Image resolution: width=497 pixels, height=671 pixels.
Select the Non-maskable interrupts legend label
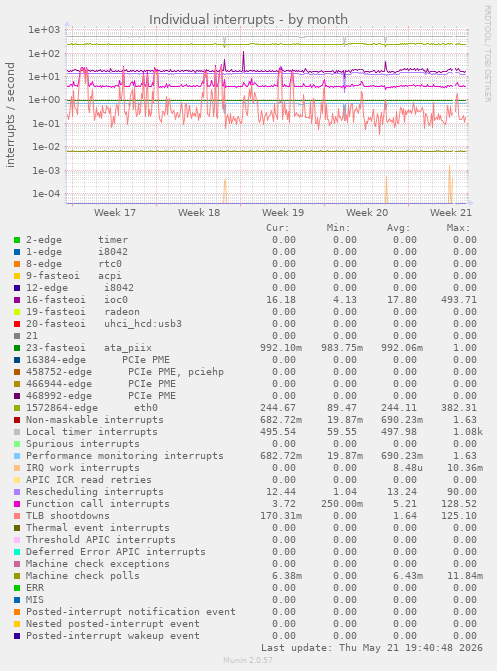tap(95, 420)
